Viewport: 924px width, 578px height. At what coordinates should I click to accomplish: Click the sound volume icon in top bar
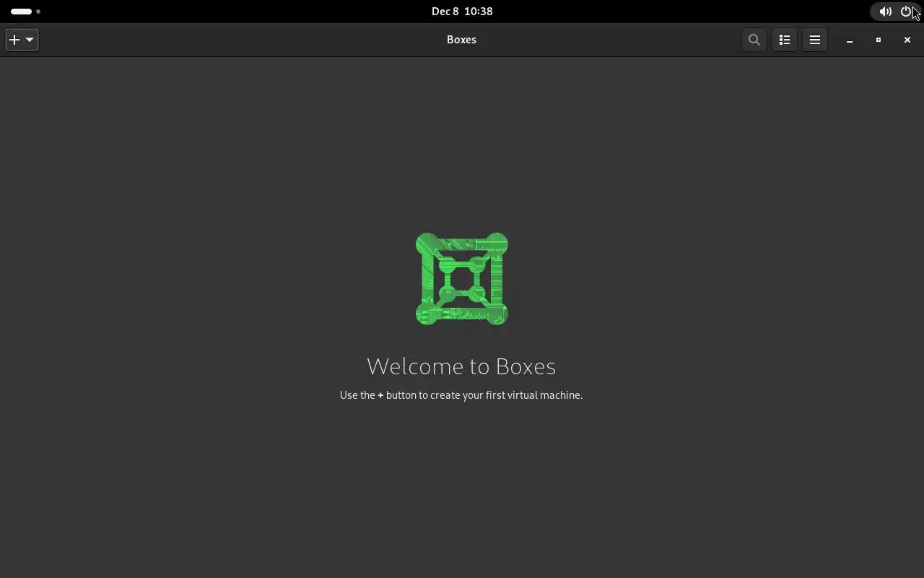885,12
